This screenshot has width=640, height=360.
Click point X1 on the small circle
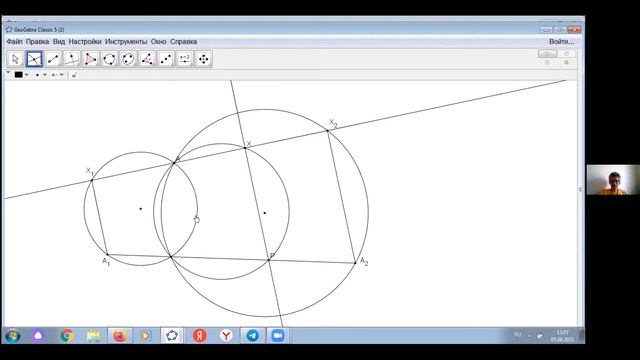click(92, 180)
